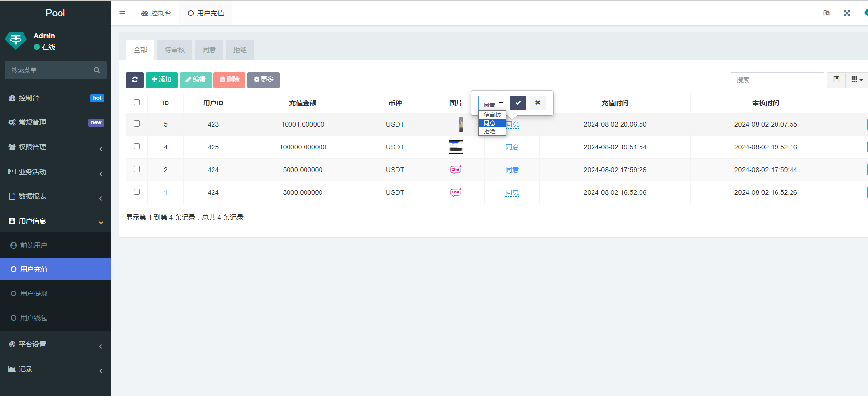Click the hamburger menu toggle icon
This screenshot has height=396, width=868.
[122, 13]
